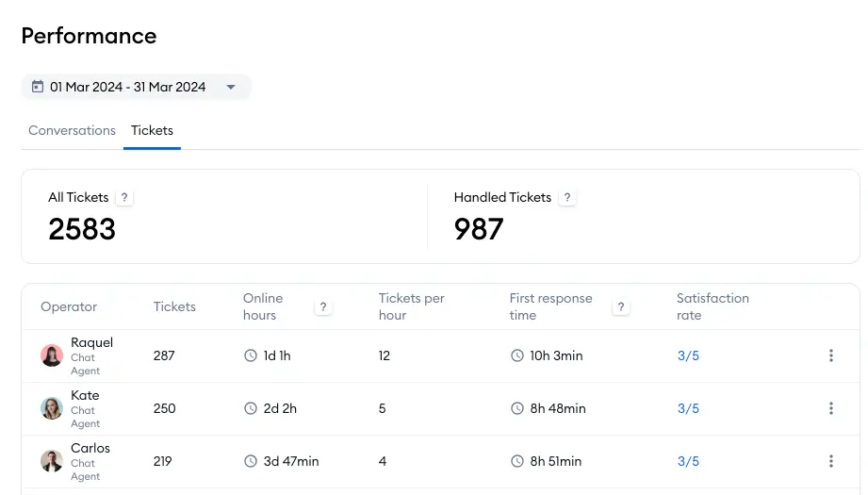Open Kate's 3/5 satisfaction rate link
The height and width of the screenshot is (495, 868).
[x=688, y=408]
